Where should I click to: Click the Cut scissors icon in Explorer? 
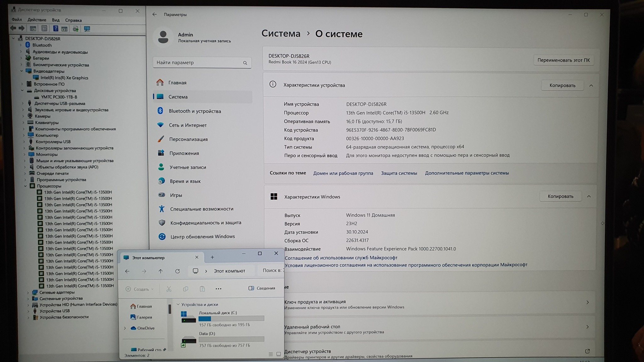[x=169, y=289]
